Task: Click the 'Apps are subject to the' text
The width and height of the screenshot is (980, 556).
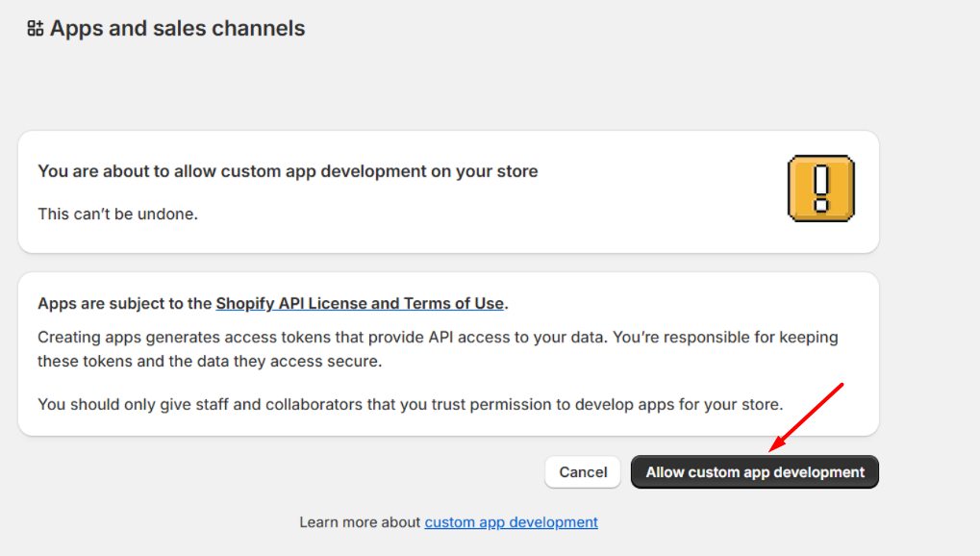Action: coord(125,303)
